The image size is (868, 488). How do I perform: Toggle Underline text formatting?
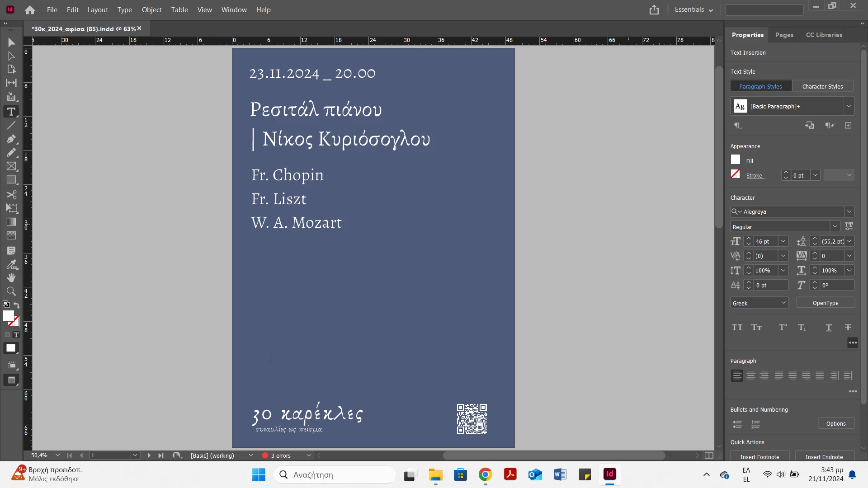828,328
